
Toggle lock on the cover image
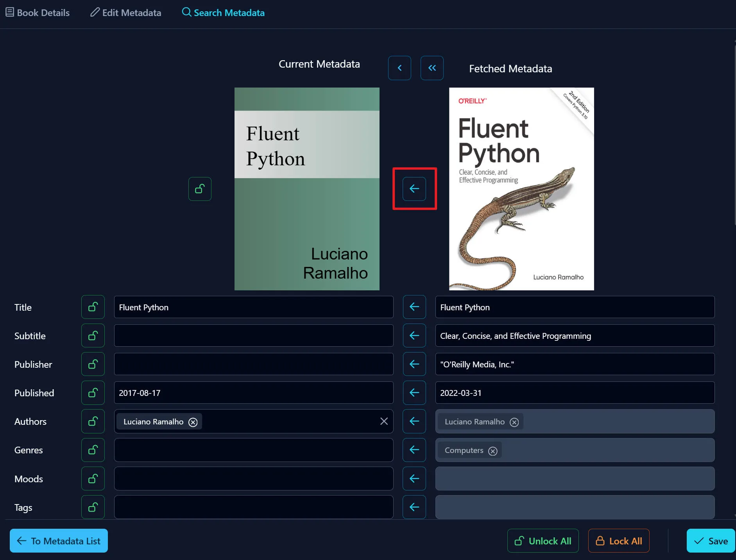200,189
